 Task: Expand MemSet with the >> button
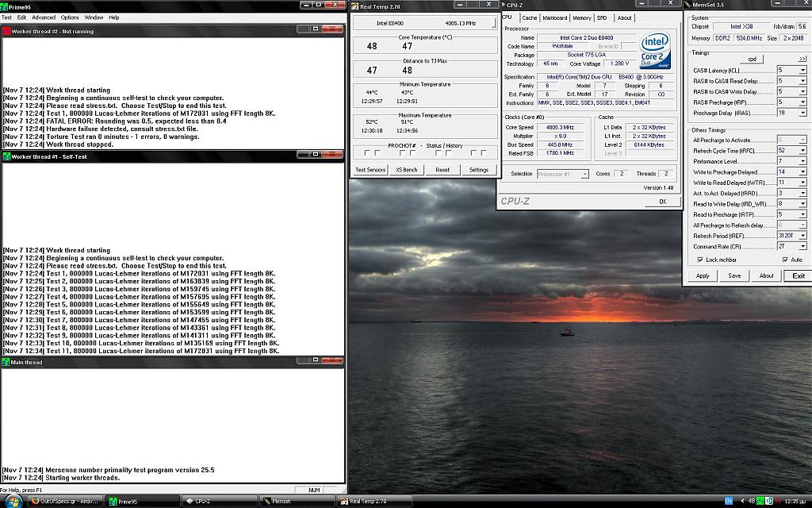[802, 59]
